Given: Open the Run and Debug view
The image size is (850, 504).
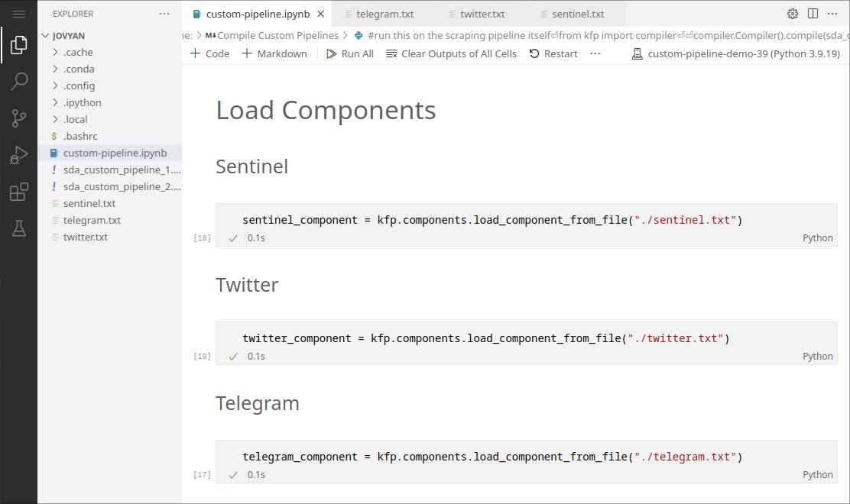Looking at the screenshot, I should coord(19,155).
